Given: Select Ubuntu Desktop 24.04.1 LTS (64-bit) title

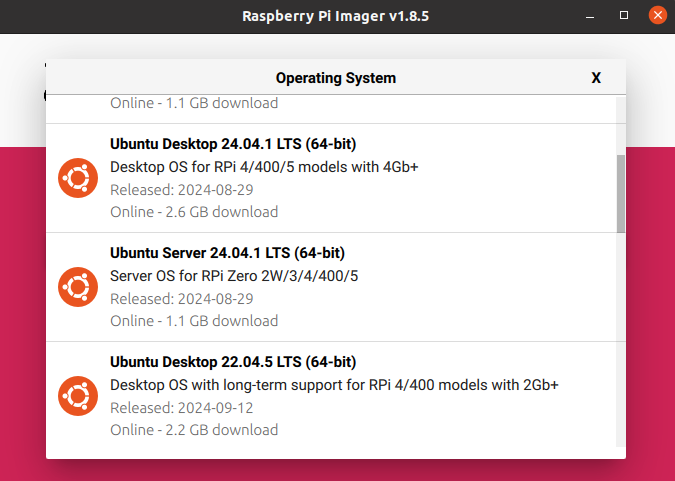Looking at the screenshot, I should 233,144.
